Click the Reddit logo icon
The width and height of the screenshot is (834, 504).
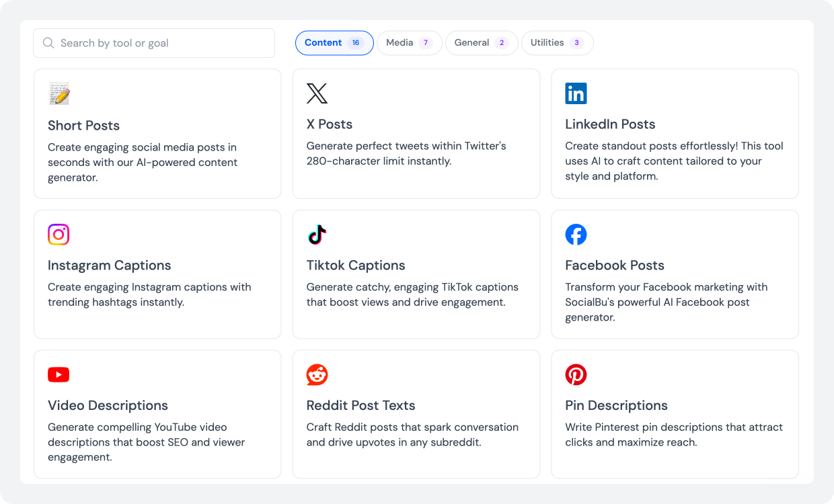(x=317, y=375)
